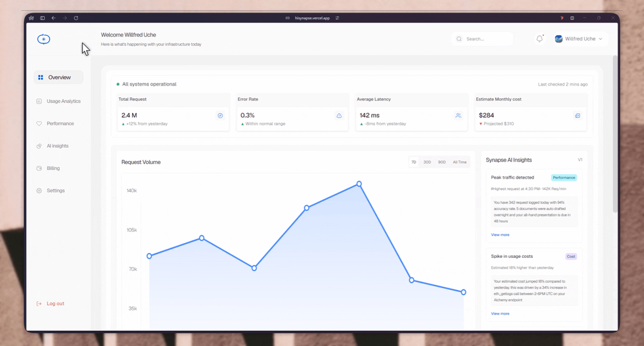This screenshot has height=346, width=644.
Task: Click the Usage Analytics icon
Action: (39, 101)
